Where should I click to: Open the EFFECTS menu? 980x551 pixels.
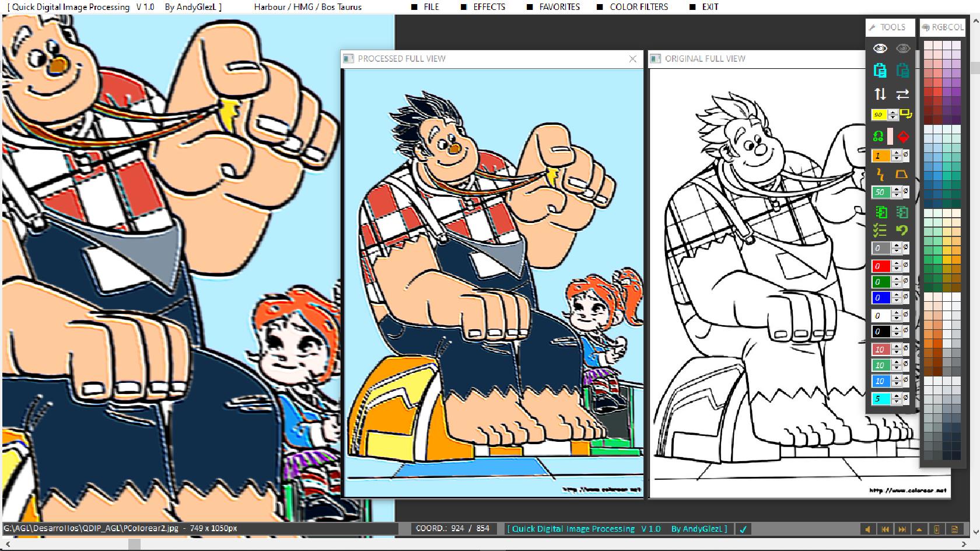(x=490, y=7)
